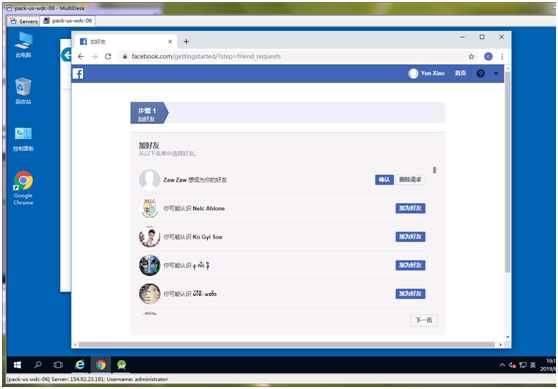Click the Facebook logo in the blue header
The width and height of the screenshot is (558, 389).
[x=78, y=74]
